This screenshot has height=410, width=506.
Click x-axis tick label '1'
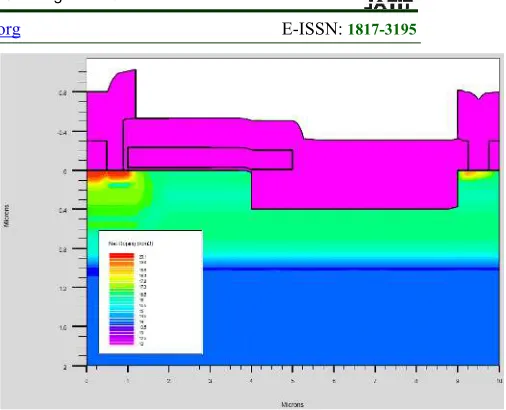pyautogui.click(x=128, y=381)
